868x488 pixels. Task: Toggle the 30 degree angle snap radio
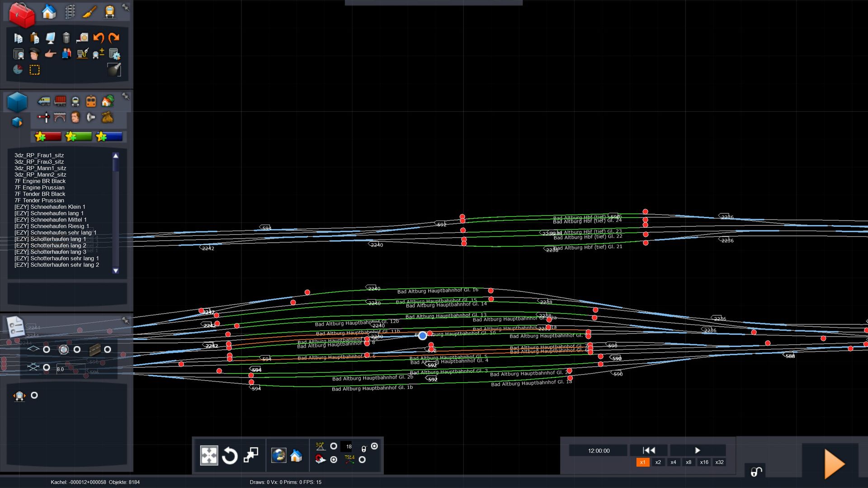click(334, 446)
